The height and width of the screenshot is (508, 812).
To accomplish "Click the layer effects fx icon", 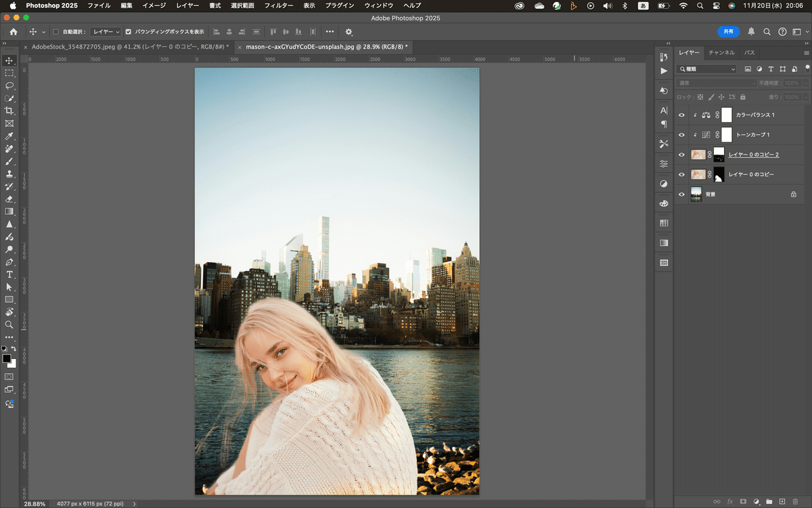I will point(730,501).
